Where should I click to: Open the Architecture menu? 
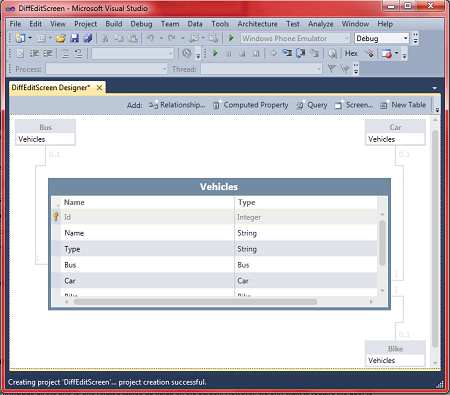(x=257, y=24)
